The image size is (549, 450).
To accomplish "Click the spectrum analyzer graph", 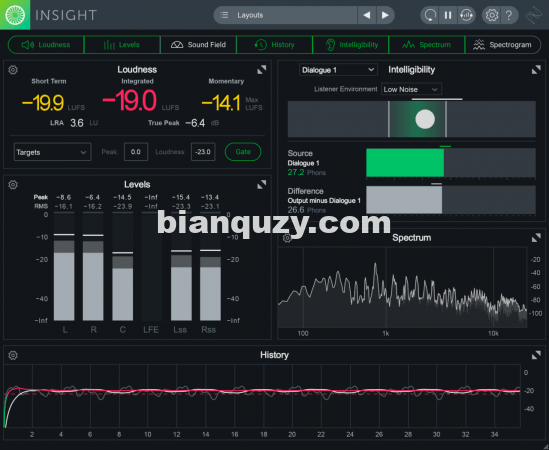I will [x=403, y=287].
